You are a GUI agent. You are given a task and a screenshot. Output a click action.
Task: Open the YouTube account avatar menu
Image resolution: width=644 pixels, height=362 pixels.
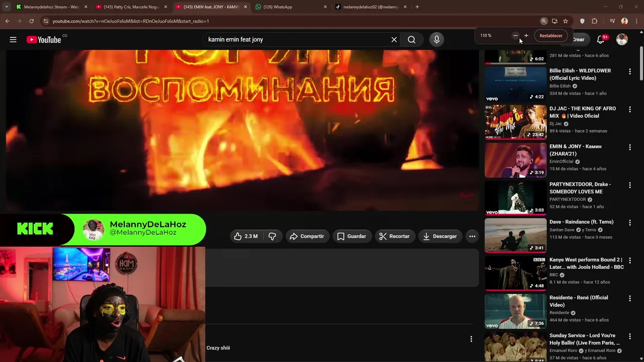pos(622,40)
